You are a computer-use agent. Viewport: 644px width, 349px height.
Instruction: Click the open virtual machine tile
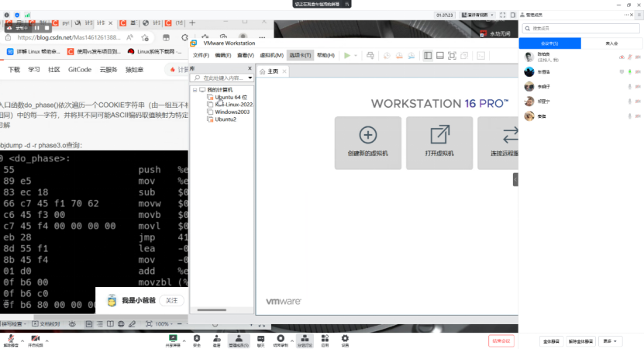(x=439, y=143)
